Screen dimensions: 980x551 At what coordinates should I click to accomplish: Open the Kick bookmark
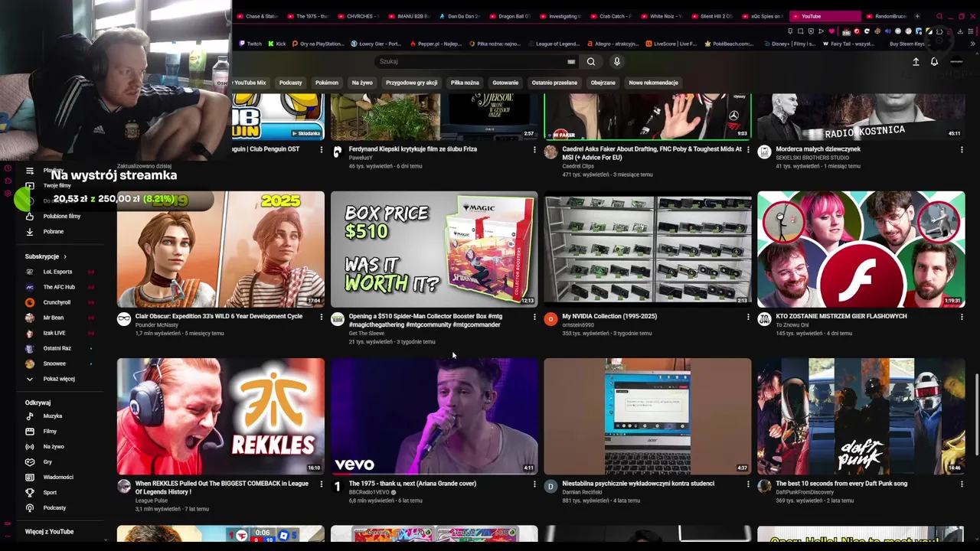277,44
